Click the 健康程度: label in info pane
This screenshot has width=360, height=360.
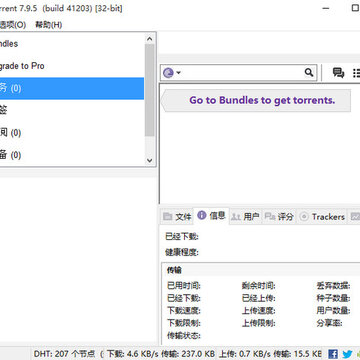[x=182, y=253]
